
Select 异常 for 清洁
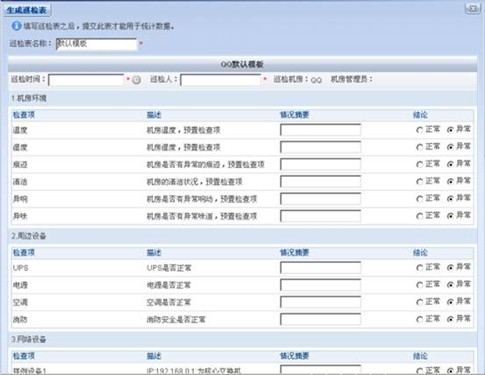click(450, 182)
